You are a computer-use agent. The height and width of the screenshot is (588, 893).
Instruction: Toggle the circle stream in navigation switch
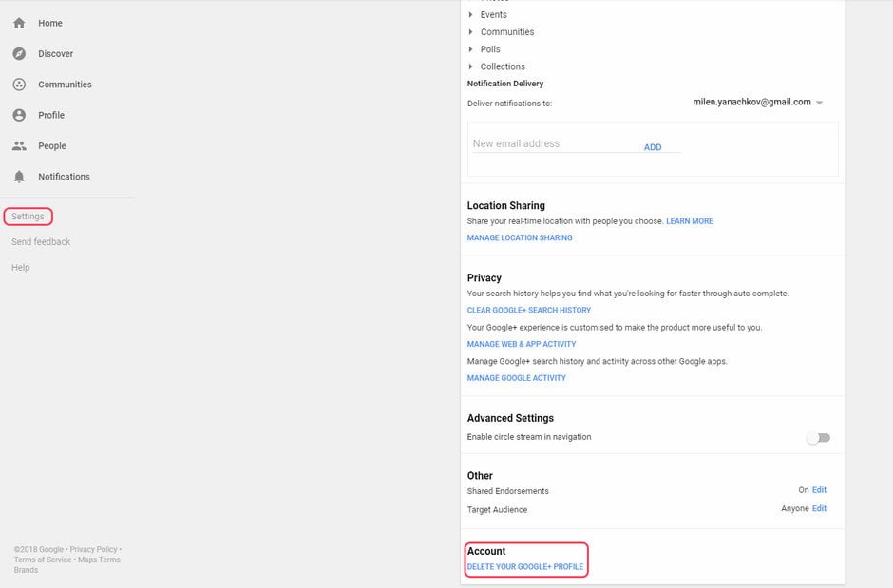[817, 438]
